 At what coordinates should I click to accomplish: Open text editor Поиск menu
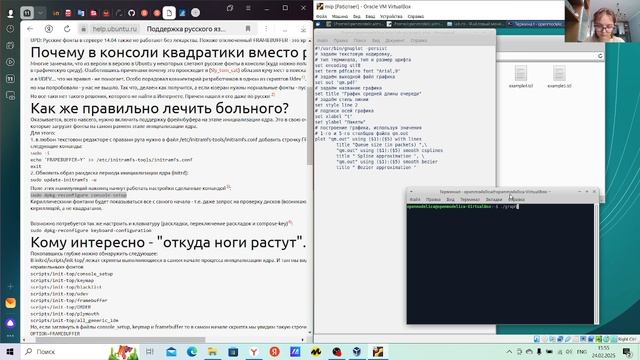360,41
